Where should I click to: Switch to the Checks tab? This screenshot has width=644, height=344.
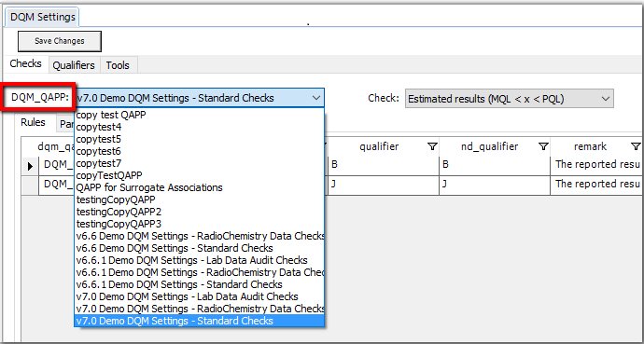point(25,64)
